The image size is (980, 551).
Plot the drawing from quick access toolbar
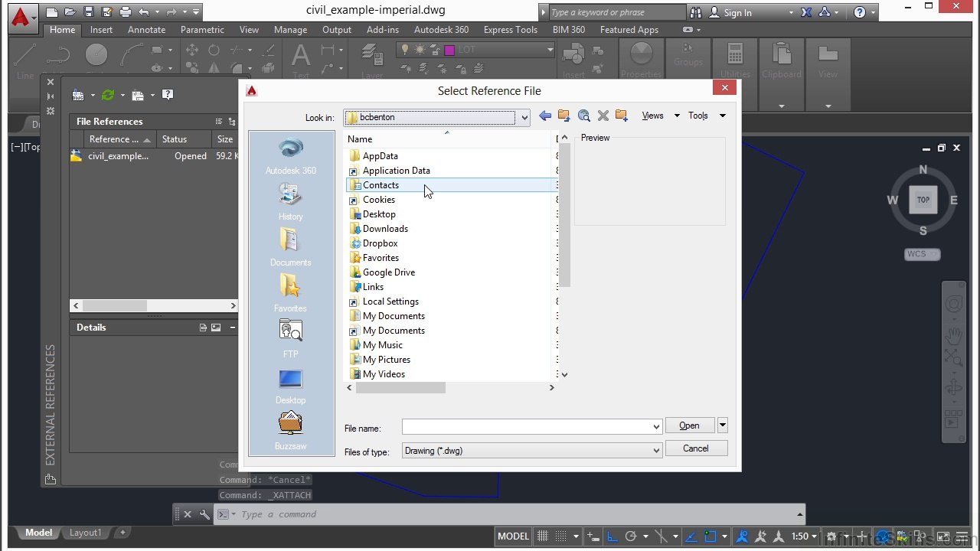pos(125,12)
